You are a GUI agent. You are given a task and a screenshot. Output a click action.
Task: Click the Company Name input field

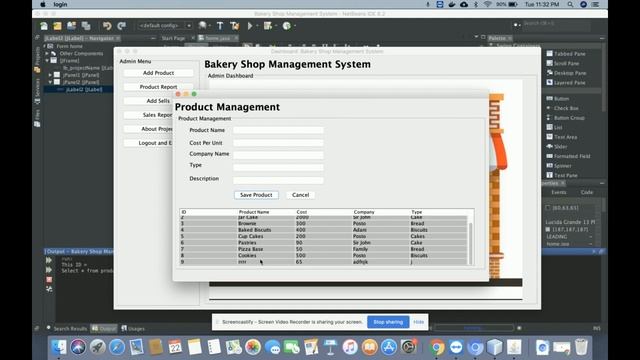click(x=278, y=155)
